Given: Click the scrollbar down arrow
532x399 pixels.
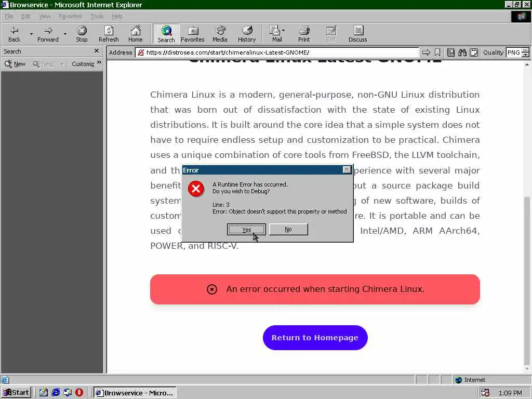Looking at the screenshot, I should (527, 369).
